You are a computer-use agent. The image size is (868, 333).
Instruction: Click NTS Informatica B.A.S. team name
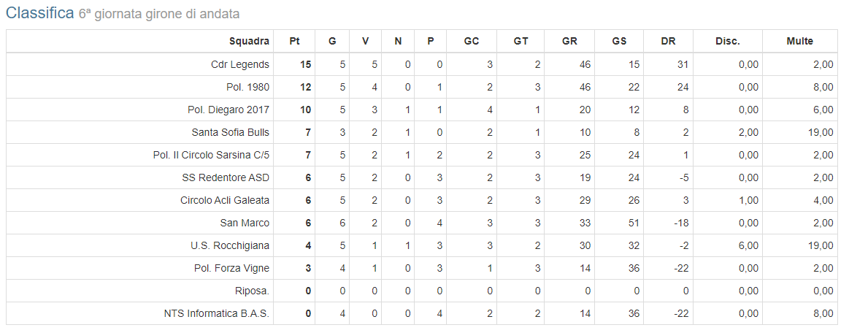pos(216,313)
